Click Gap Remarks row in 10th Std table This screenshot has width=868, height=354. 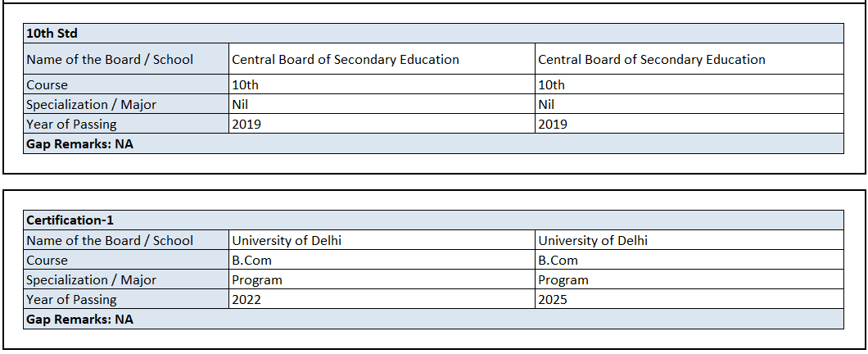pos(79,144)
